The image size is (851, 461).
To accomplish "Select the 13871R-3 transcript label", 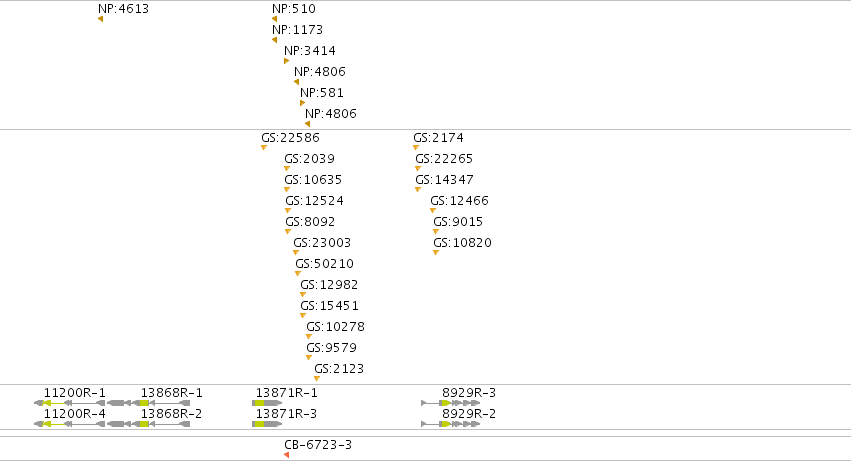I will pyautogui.click(x=287, y=414).
